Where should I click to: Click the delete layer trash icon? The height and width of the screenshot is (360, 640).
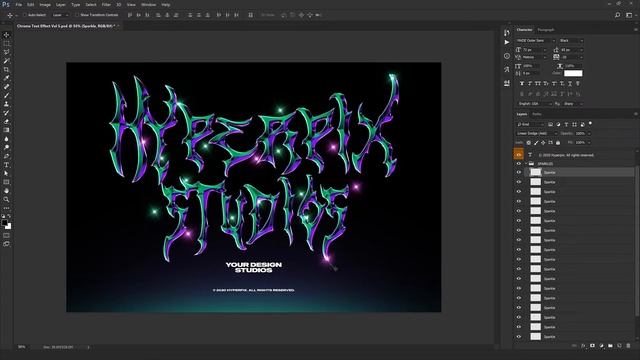tap(628, 346)
